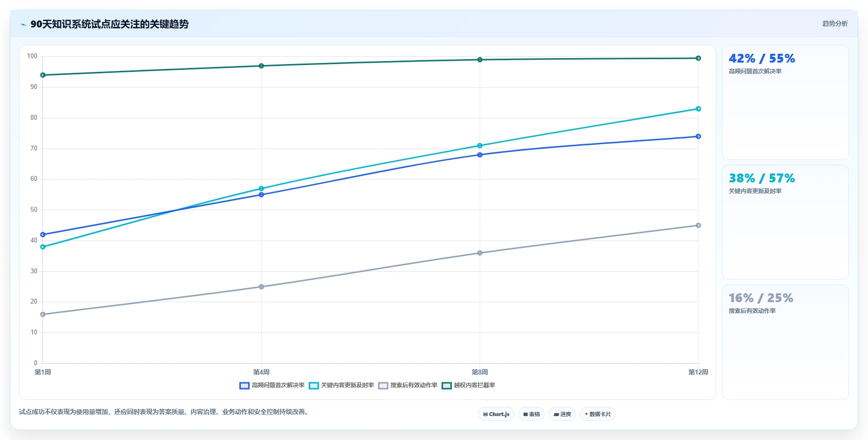
Task: Click the gray line point at 第12周 (45)
Action: click(698, 225)
